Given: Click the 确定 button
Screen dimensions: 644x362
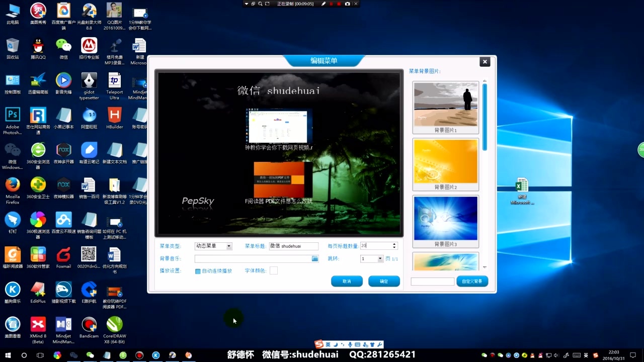Looking at the screenshot, I should pos(384,281).
